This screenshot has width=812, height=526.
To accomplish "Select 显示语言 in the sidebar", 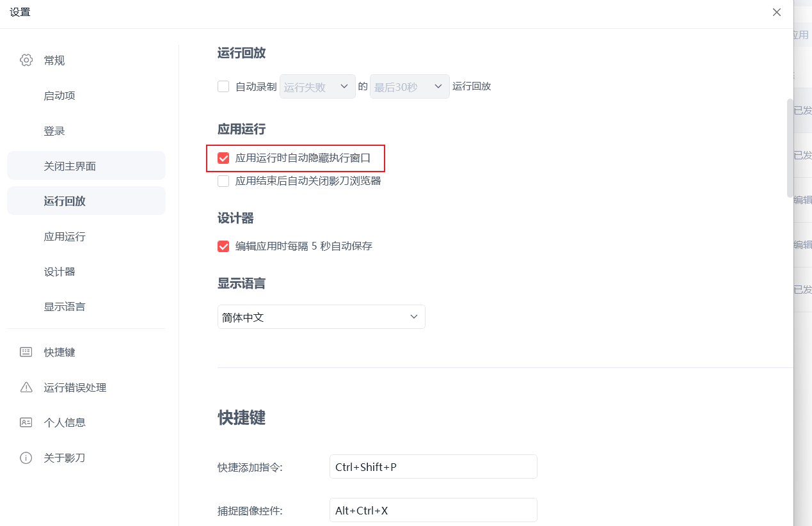I will click(65, 307).
